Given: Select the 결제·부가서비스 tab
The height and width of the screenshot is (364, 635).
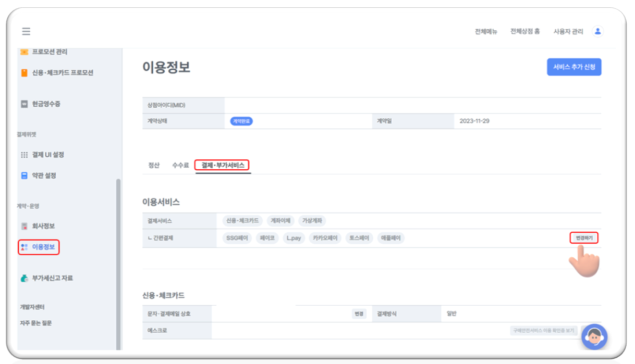Looking at the screenshot, I should [223, 166].
